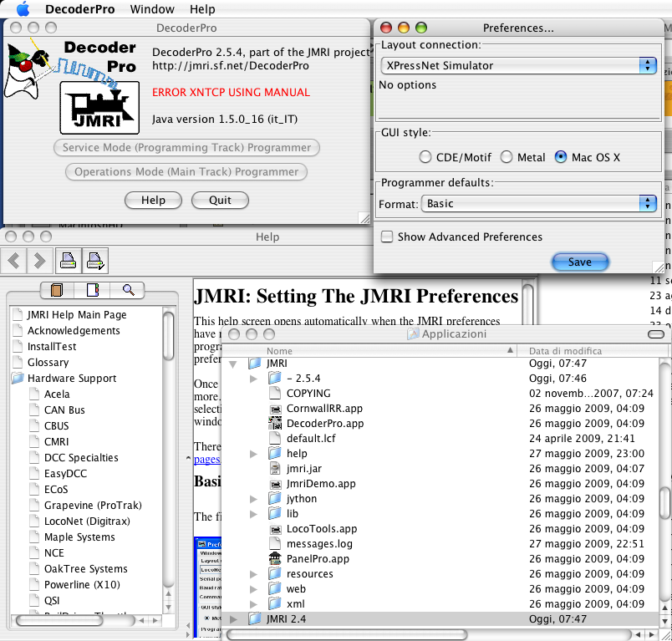Click the JMRI folder icon in Applicazioni

[255, 364]
